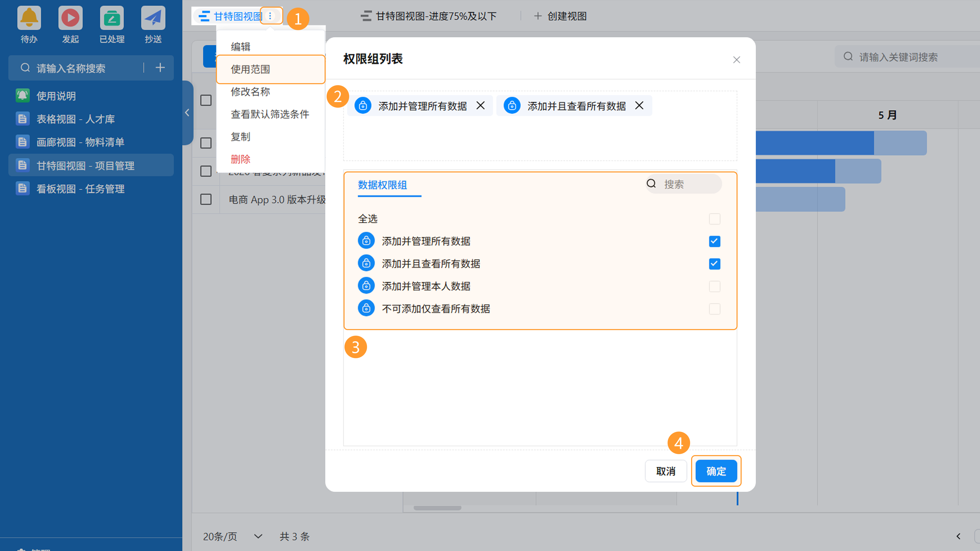Open the 已处理 green icon
The width and height of the screenshot is (980, 551).
pyautogui.click(x=112, y=18)
